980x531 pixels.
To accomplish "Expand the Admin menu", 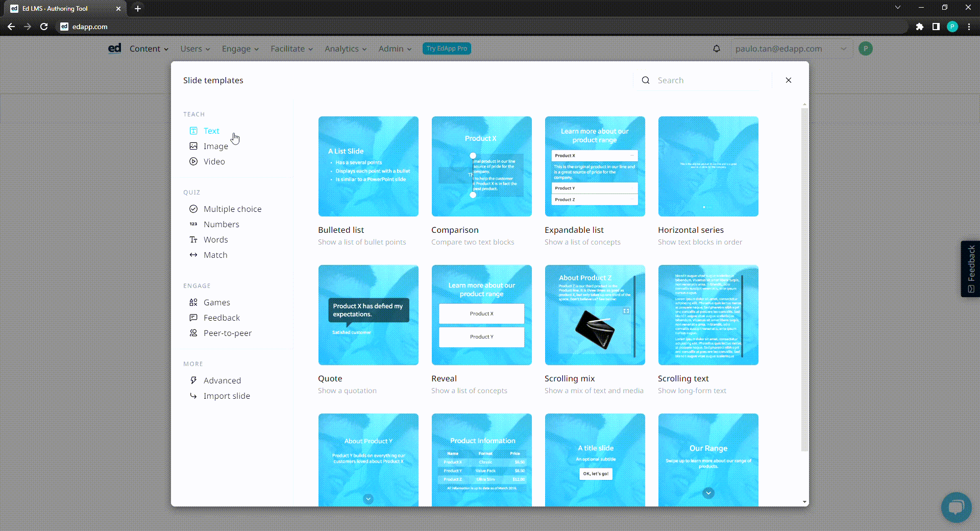I will (x=395, y=49).
